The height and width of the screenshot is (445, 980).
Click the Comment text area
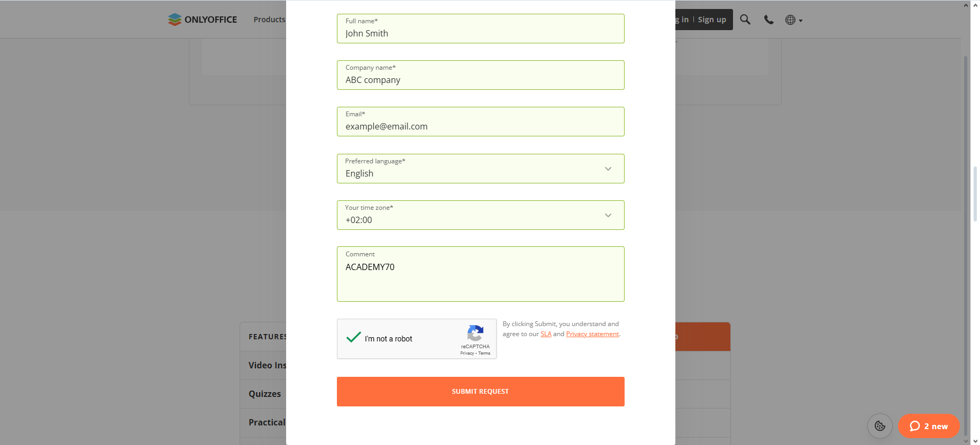coord(480,274)
